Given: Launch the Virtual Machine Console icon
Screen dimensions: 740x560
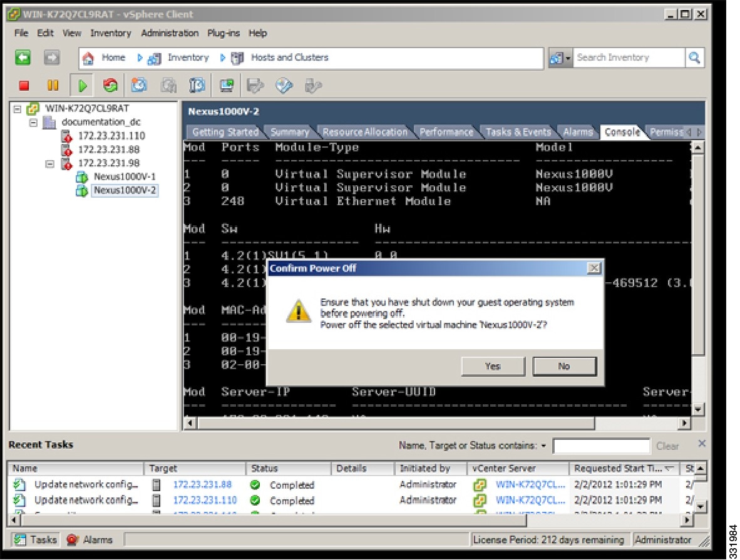Looking at the screenshot, I should coord(227,85).
